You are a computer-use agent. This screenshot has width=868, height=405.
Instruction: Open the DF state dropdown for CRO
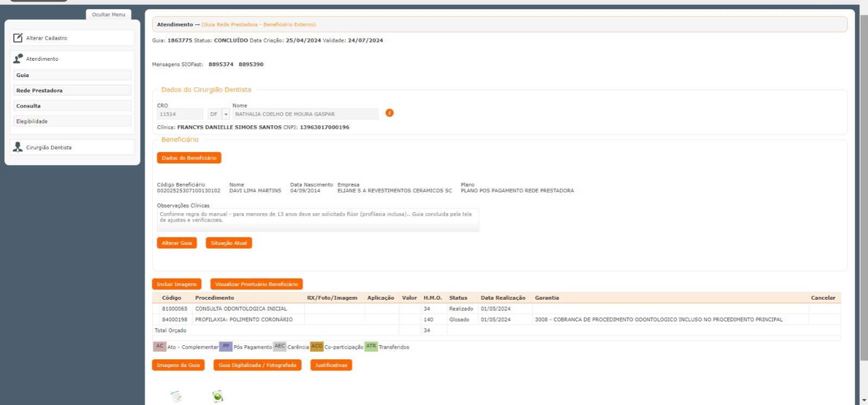coord(226,114)
